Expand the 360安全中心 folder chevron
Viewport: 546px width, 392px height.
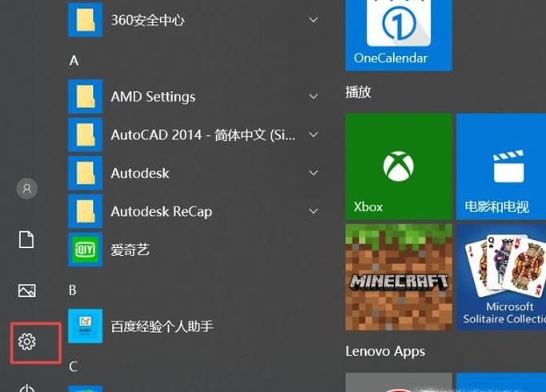313,20
